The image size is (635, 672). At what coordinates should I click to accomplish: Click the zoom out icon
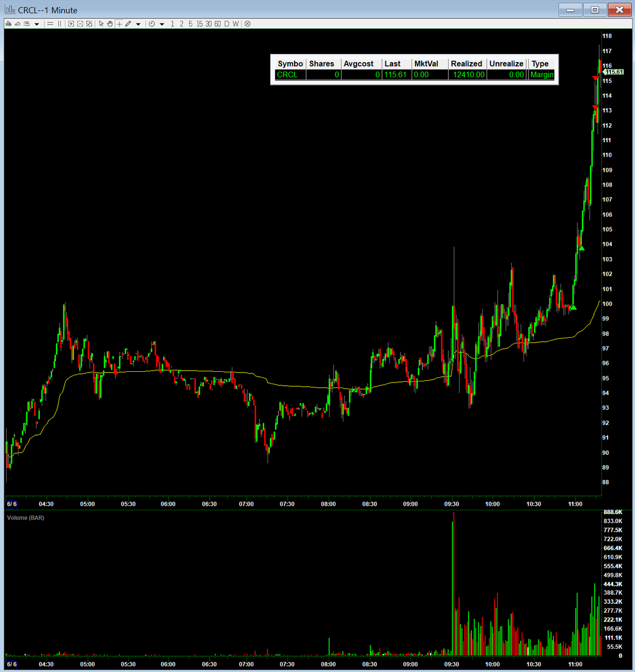point(80,24)
